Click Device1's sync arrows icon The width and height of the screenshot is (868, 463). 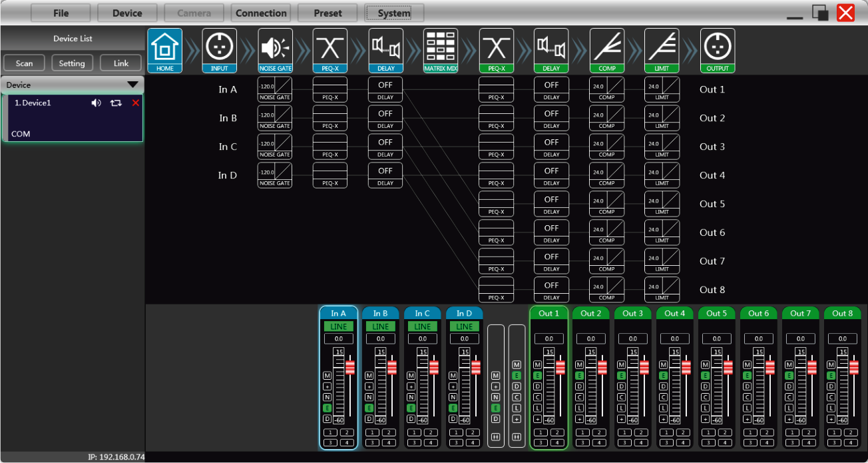click(116, 103)
